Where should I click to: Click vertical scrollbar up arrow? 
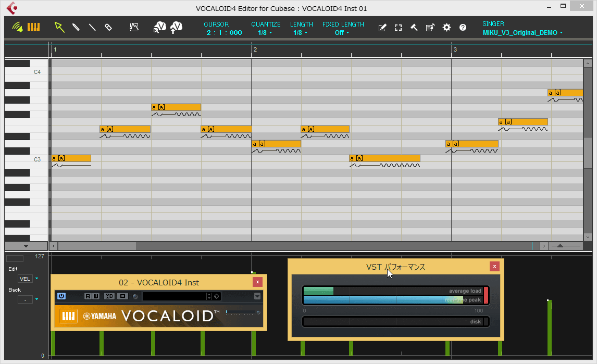(x=588, y=63)
